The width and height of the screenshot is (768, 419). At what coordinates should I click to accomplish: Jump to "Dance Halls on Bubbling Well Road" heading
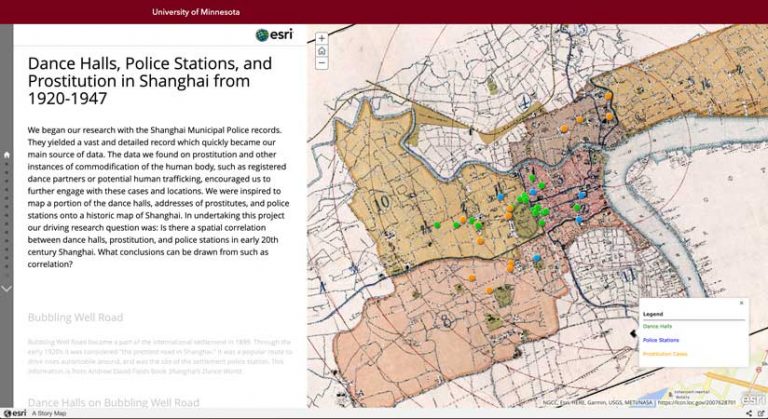point(114,403)
